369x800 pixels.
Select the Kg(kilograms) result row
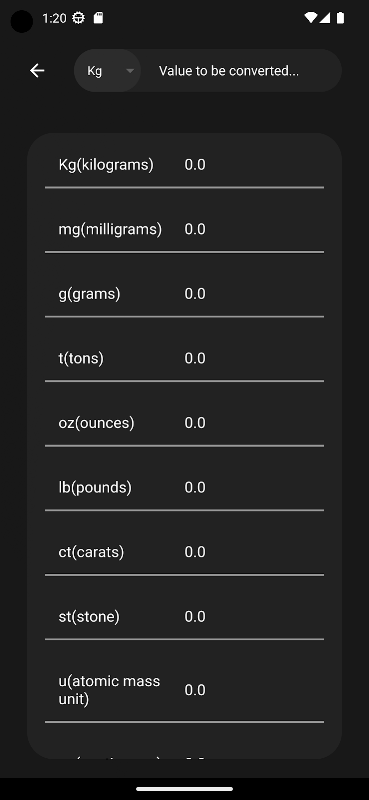click(184, 165)
